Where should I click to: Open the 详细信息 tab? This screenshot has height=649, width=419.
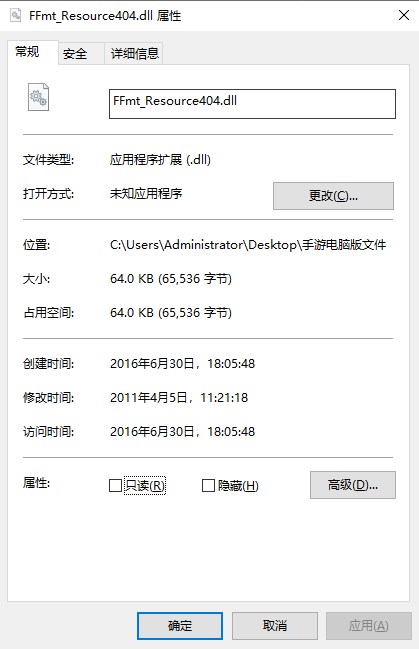(x=135, y=53)
